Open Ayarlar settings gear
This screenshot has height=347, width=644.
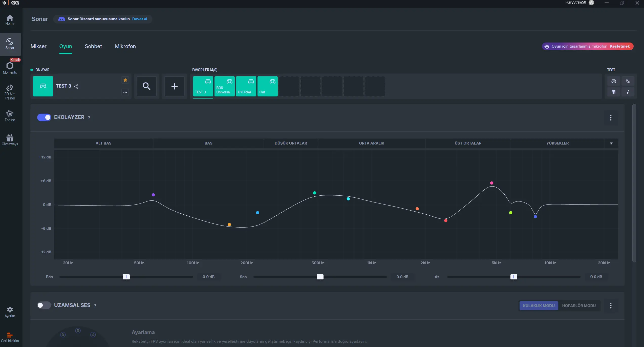[10, 312]
